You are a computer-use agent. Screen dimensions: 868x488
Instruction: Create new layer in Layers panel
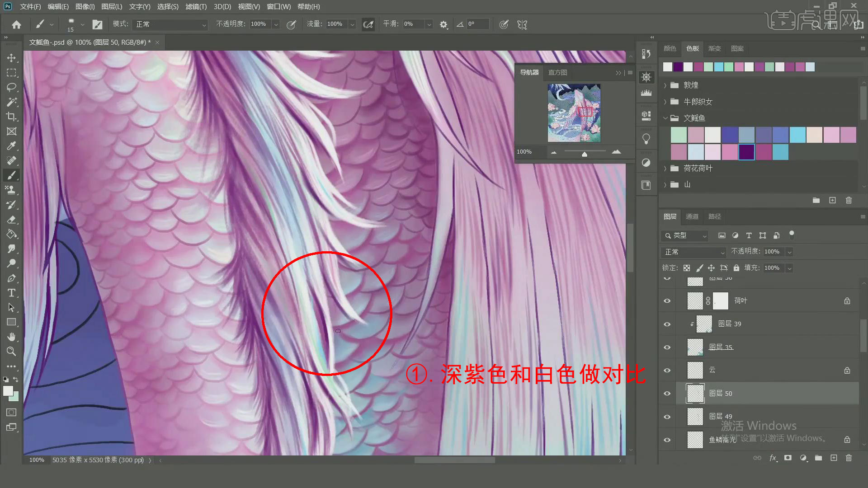[834, 458]
